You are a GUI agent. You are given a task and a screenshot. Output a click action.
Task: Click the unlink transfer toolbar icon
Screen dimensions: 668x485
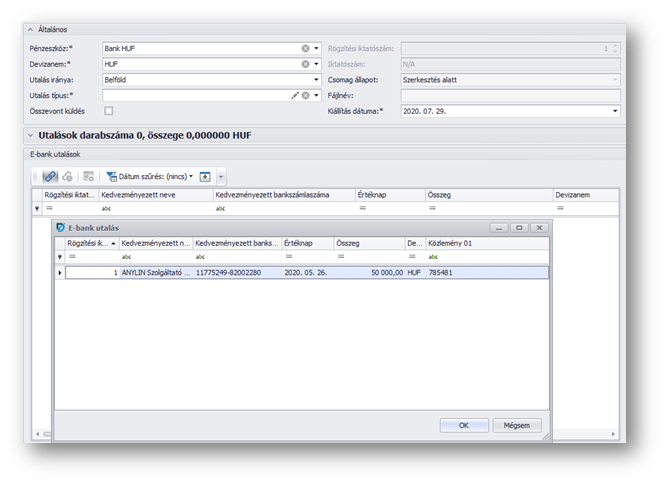67,176
